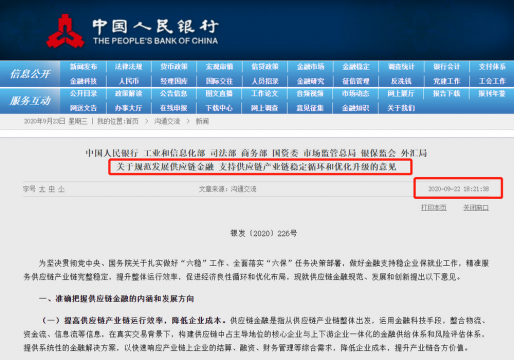
Task: Open the 法律法规 menu item
Action: [129, 67]
